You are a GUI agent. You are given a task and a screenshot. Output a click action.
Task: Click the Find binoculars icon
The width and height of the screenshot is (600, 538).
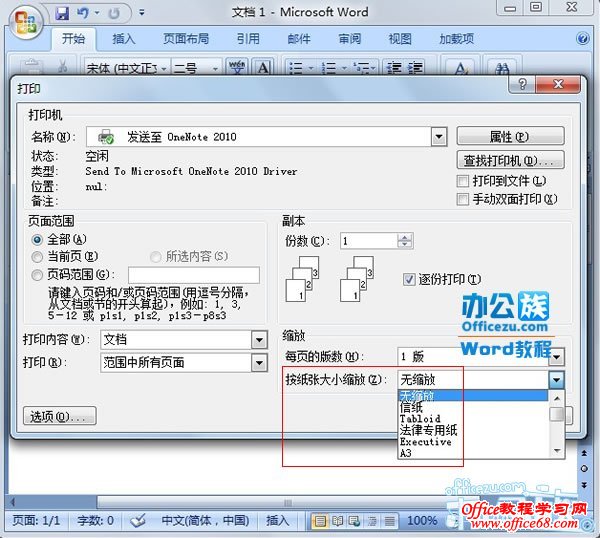tap(502, 68)
